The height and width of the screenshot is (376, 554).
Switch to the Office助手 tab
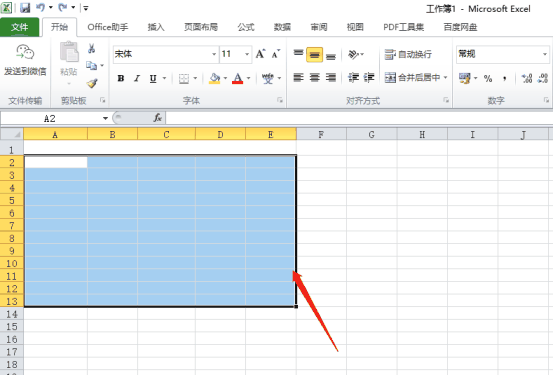pos(108,27)
